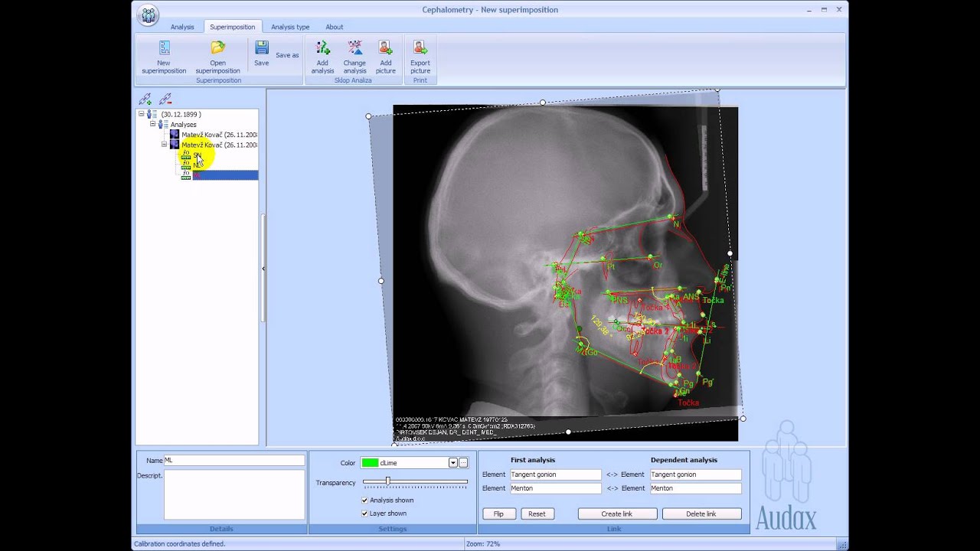Click the Save floppy disk icon
This screenshot has width=980, height=551.
262,48
